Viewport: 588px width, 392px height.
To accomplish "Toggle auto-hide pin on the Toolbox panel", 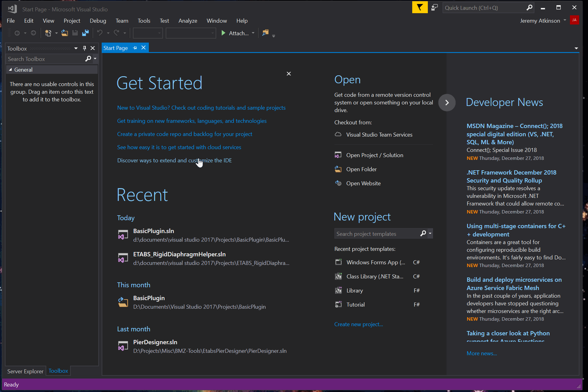I will point(85,48).
